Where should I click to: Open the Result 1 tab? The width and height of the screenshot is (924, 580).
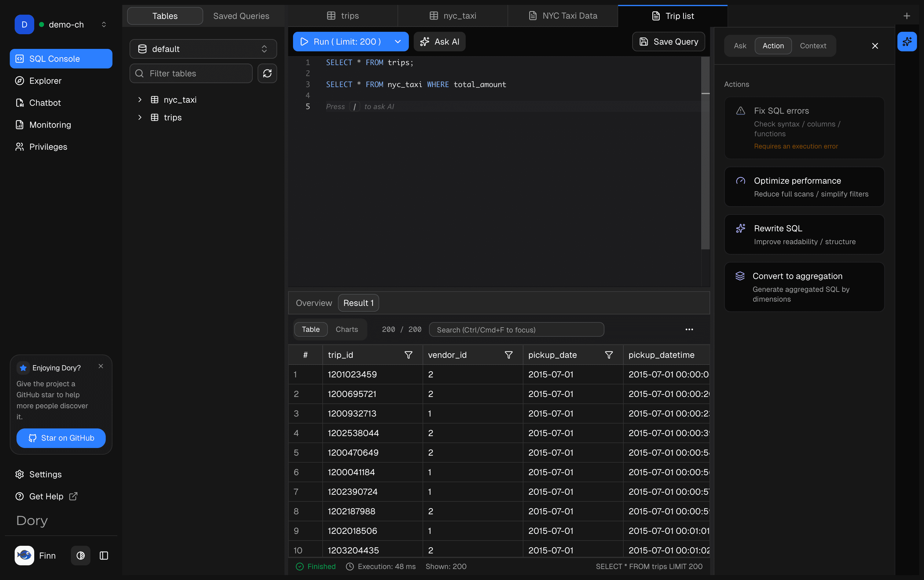[x=358, y=303]
